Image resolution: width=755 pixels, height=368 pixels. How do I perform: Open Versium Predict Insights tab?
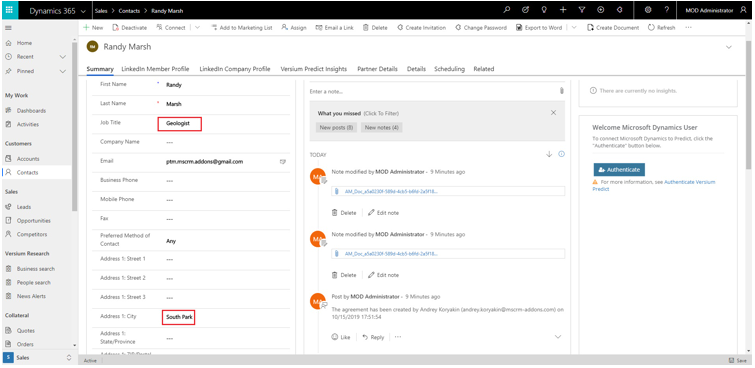314,69
